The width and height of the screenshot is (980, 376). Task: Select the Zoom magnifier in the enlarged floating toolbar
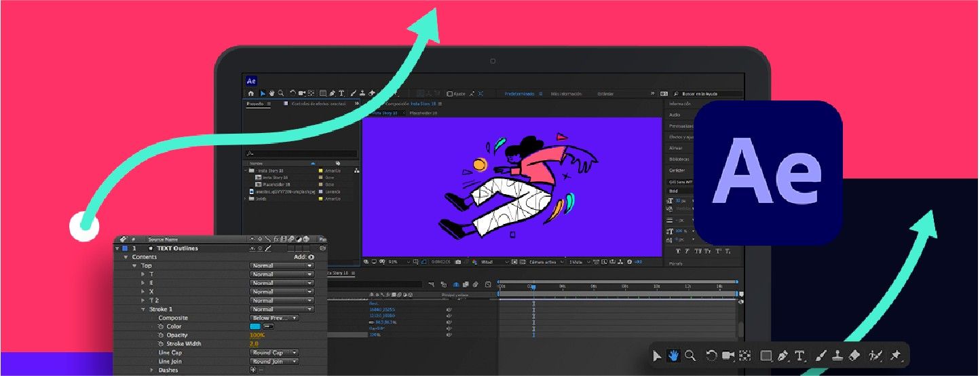click(690, 355)
